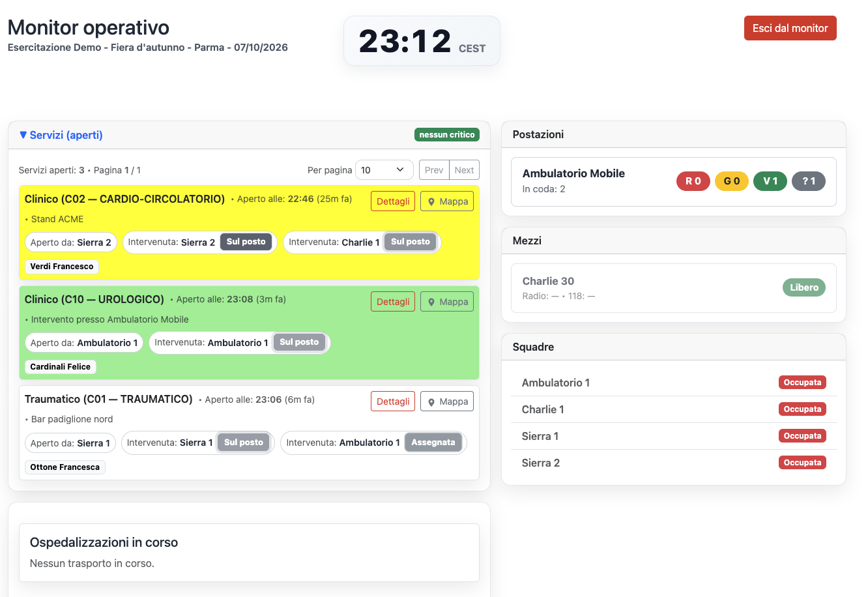This screenshot has height=597, width=868.
Task: Open map for the Urologico service
Action: pos(447,302)
